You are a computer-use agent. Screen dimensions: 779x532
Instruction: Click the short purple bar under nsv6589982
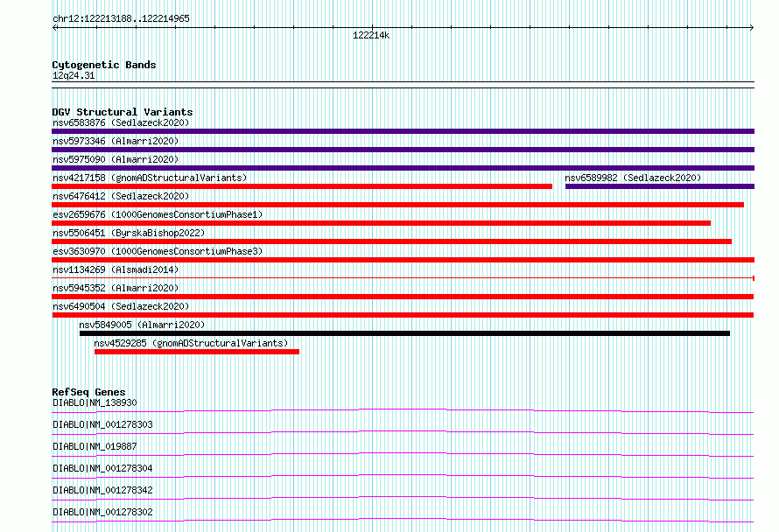[660, 186]
